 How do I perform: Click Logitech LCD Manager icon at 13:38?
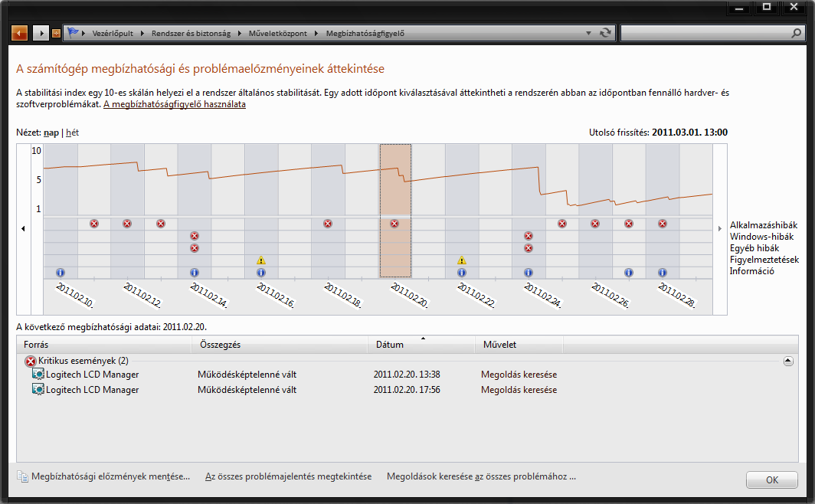(x=38, y=374)
